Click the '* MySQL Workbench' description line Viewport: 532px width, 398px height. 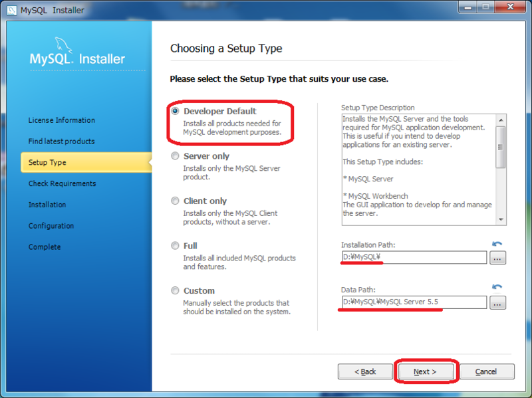[x=376, y=196]
